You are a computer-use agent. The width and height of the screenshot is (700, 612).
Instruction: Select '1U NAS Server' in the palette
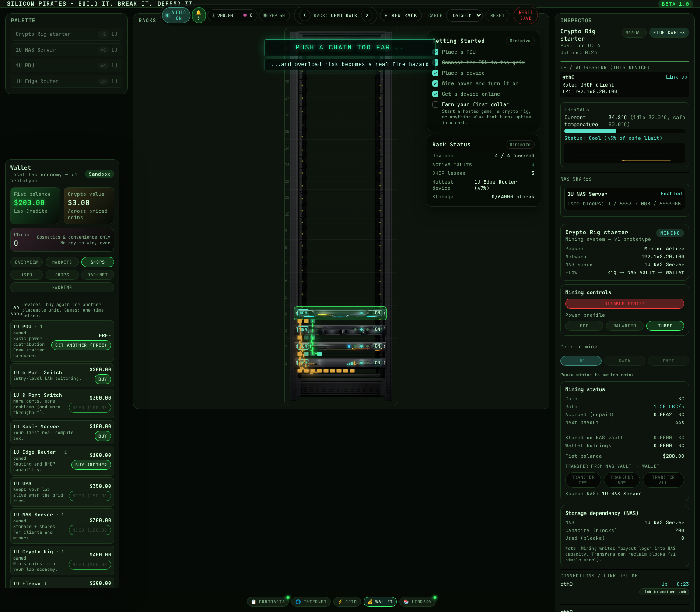pyautogui.click(x=66, y=50)
